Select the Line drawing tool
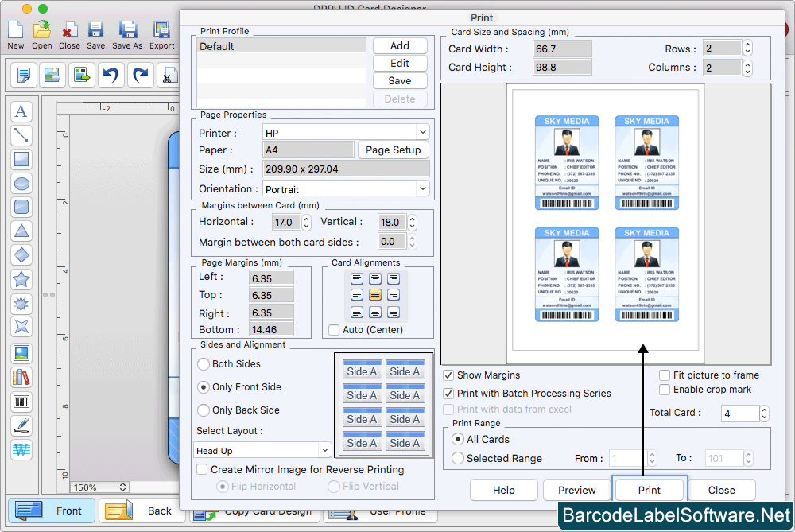795x532 pixels. click(x=21, y=135)
